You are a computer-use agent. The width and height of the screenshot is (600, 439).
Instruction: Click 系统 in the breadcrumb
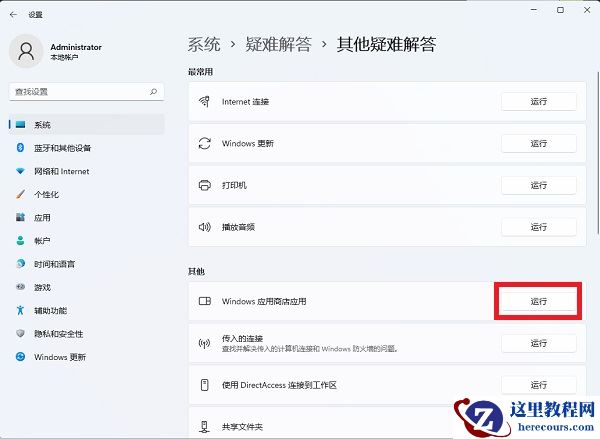204,44
